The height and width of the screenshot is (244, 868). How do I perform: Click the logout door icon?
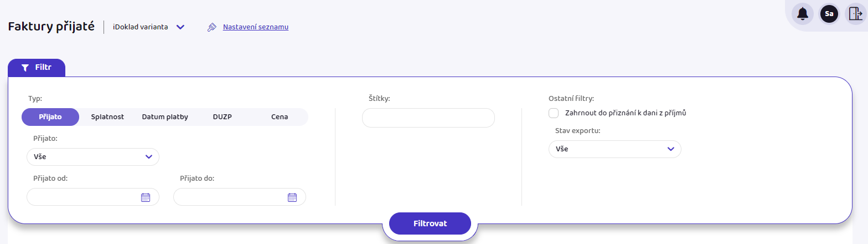pos(855,14)
